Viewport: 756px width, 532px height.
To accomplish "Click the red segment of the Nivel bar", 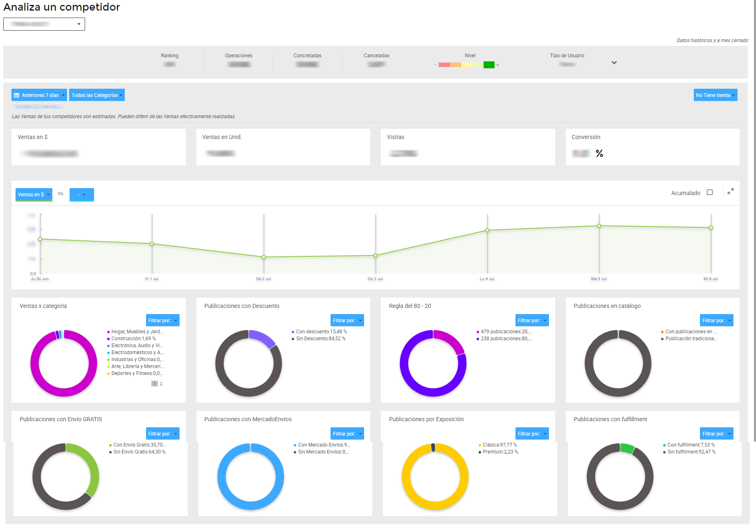I will pos(444,65).
